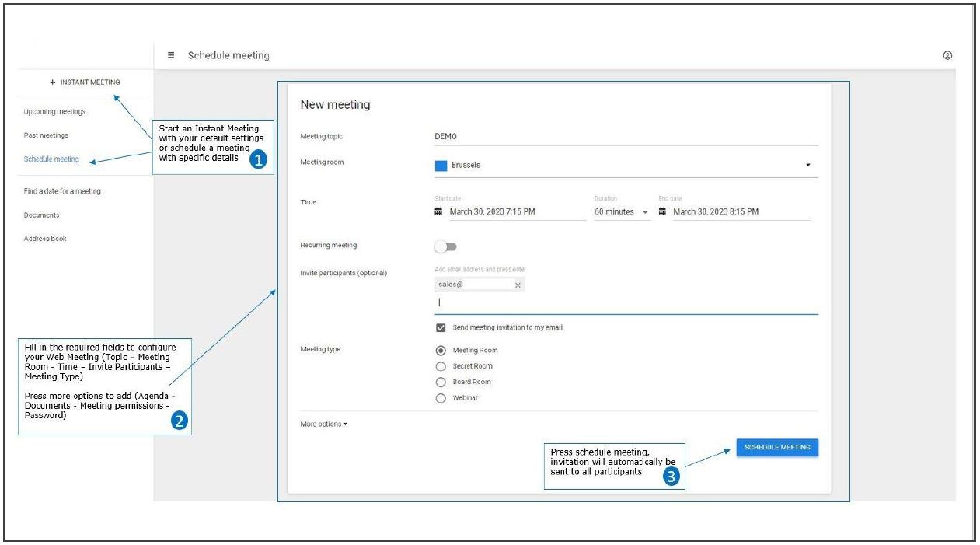The width and height of the screenshot is (980, 545).
Task: Open the hamburger menu icon
Action: (x=171, y=55)
